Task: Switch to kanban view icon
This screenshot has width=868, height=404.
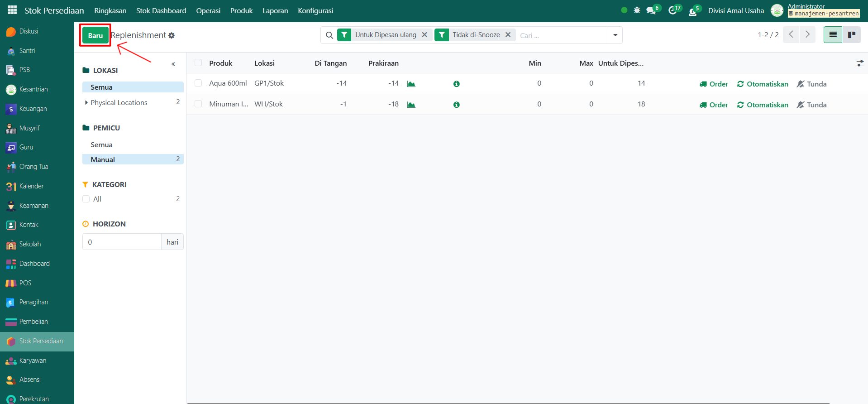Action: click(x=851, y=35)
